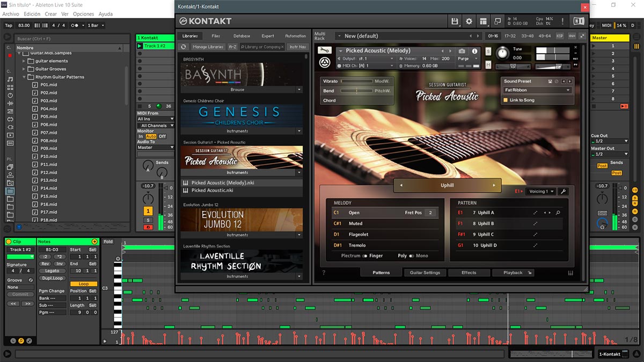The image size is (644, 362).
Task: Open the pattern voicing wrench
Action: tap(563, 191)
